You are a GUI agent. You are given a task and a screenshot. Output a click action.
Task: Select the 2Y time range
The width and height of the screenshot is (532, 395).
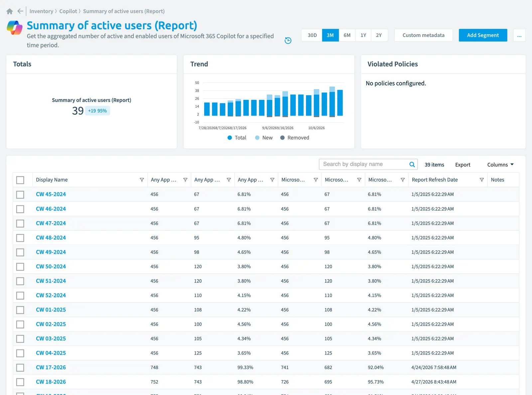click(379, 35)
